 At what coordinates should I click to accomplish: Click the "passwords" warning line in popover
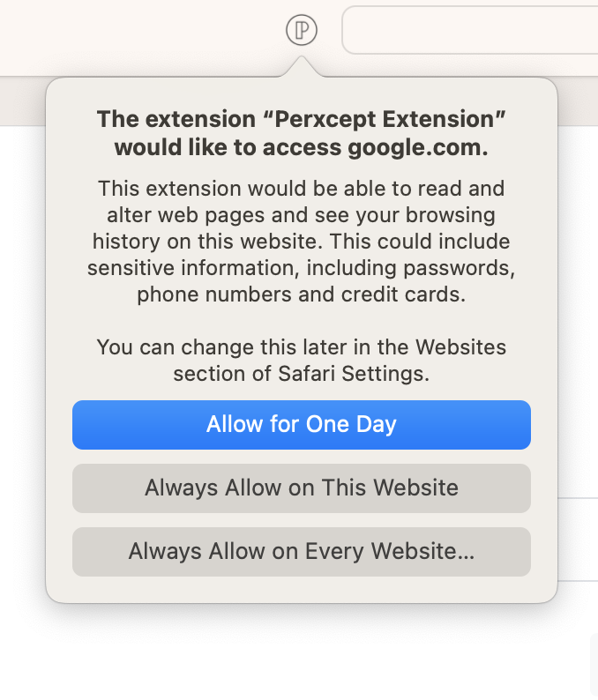[302, 268]
